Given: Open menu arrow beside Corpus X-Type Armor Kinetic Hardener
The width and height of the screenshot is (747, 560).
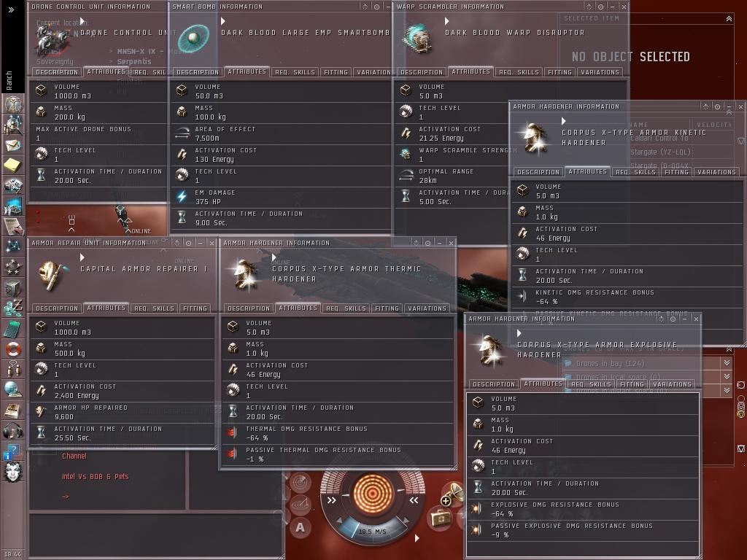Looking at the screenshot, I should click(564, 121).
